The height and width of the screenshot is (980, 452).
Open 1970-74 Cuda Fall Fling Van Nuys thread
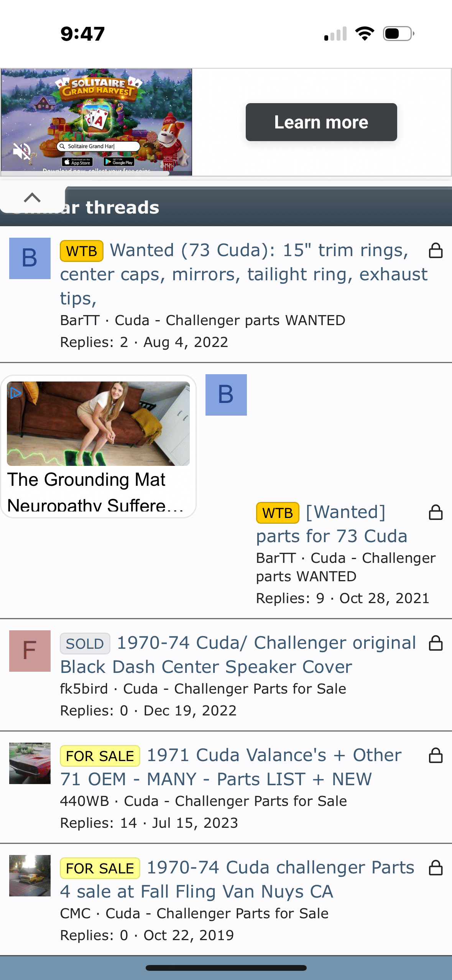click(x=238, y=880)
